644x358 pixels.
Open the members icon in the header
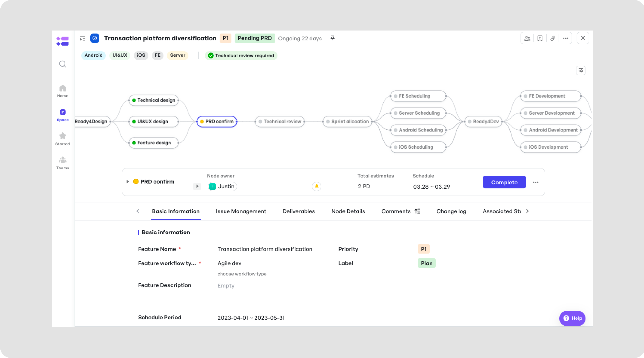527,38
